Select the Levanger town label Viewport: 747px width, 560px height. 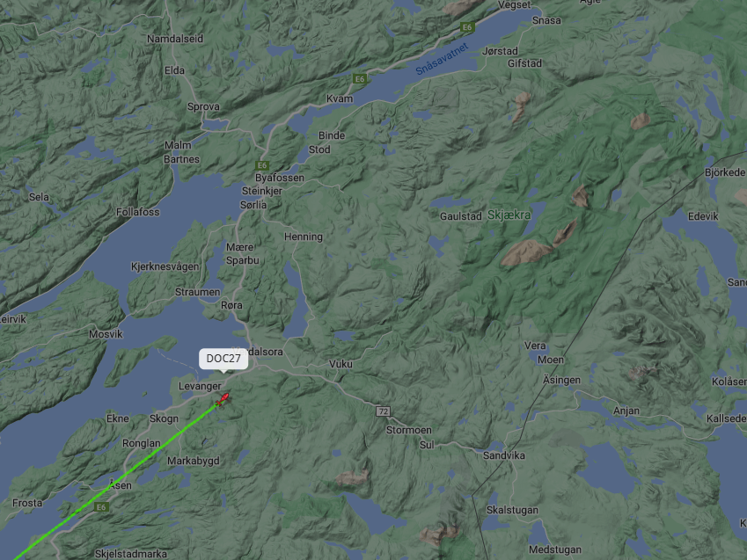[x=200, y=386]
